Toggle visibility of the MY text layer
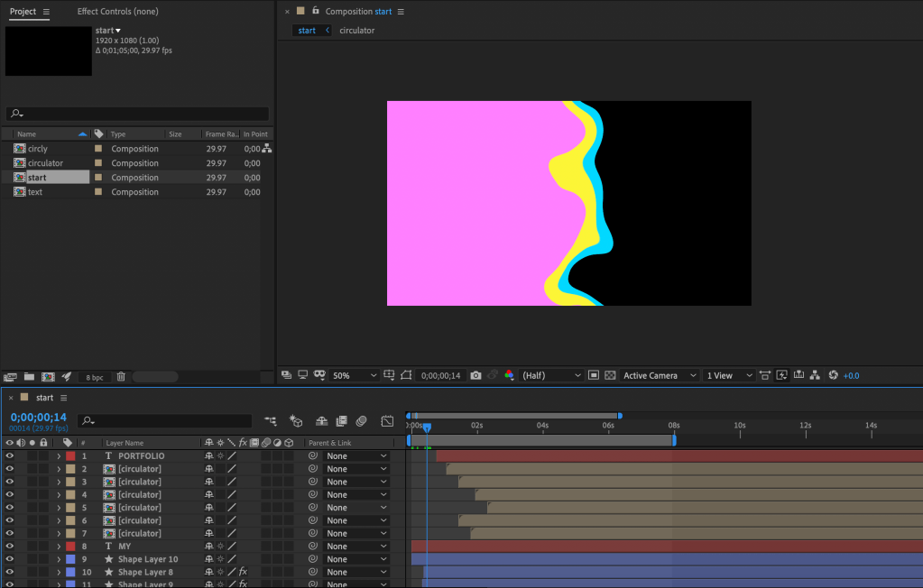This screenshot has height=588, width=923. click(10, 547)
